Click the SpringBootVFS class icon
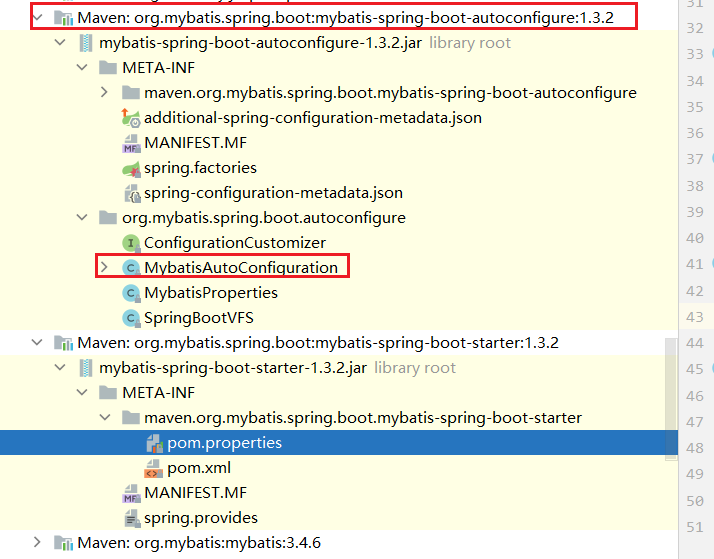 [131, 318]
